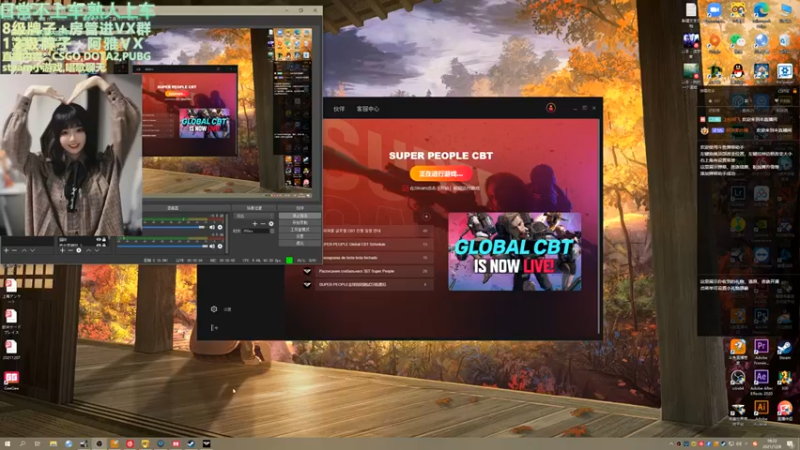Mute the second OBS mixer channel
This screenshot has width=800, height=450.
pos(212,246)
